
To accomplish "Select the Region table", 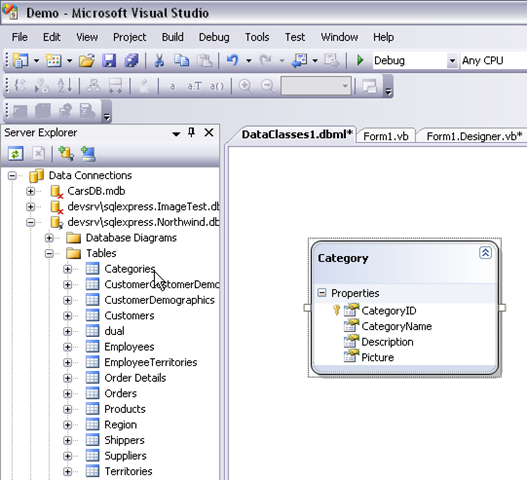I will pos(120,425).
